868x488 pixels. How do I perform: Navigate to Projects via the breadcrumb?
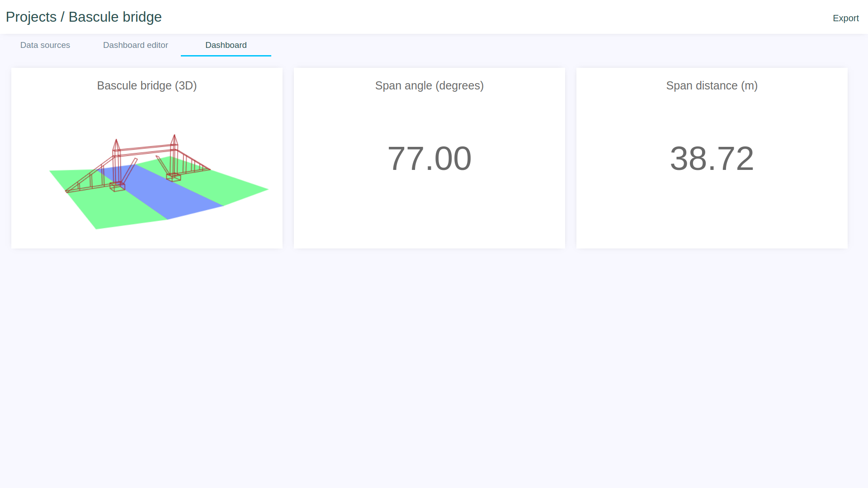click(31, 17)
